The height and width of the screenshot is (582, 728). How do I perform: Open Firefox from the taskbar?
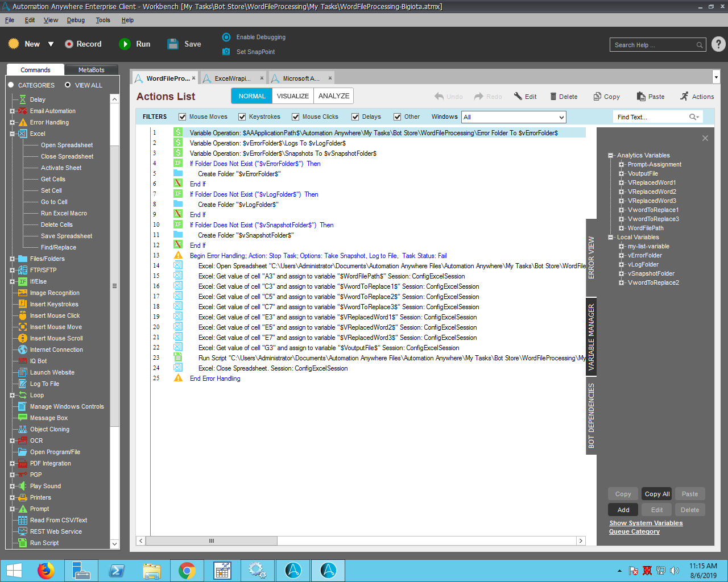46,570
